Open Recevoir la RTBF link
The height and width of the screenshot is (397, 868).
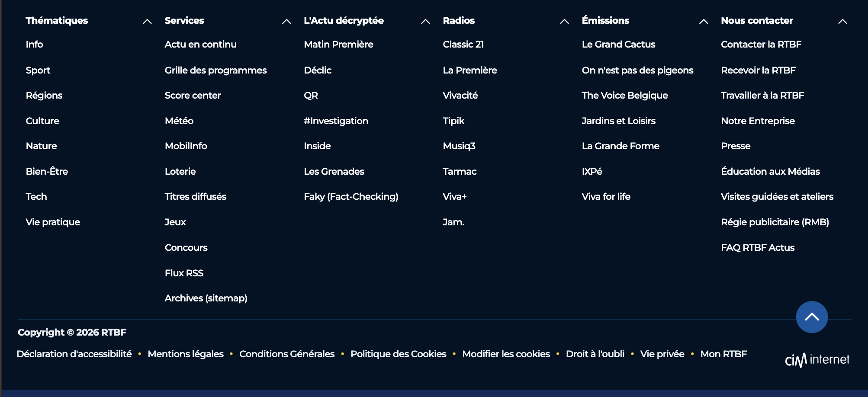point(759,70)
